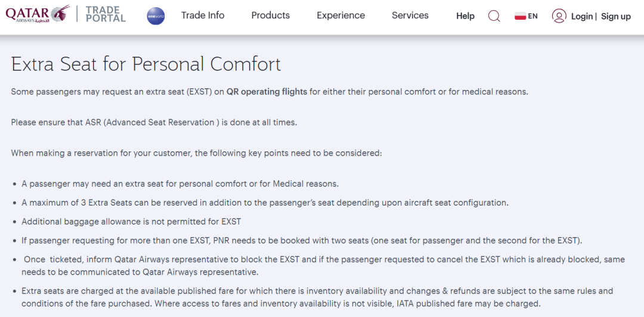Viewport: 644px width, 317px height.
Task: Click the Extra Seat for Personal Comfort heading
Action: tap(146, 64)
